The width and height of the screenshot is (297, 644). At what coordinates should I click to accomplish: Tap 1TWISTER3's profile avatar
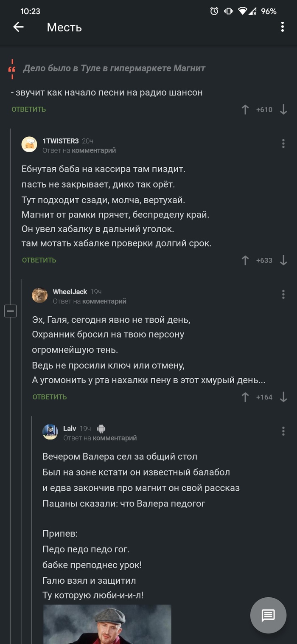(30, 144)
